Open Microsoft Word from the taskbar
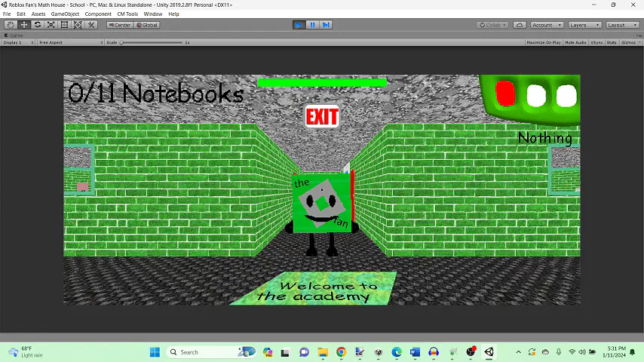Viewport: 644px width, 362px height. (415, 352)
